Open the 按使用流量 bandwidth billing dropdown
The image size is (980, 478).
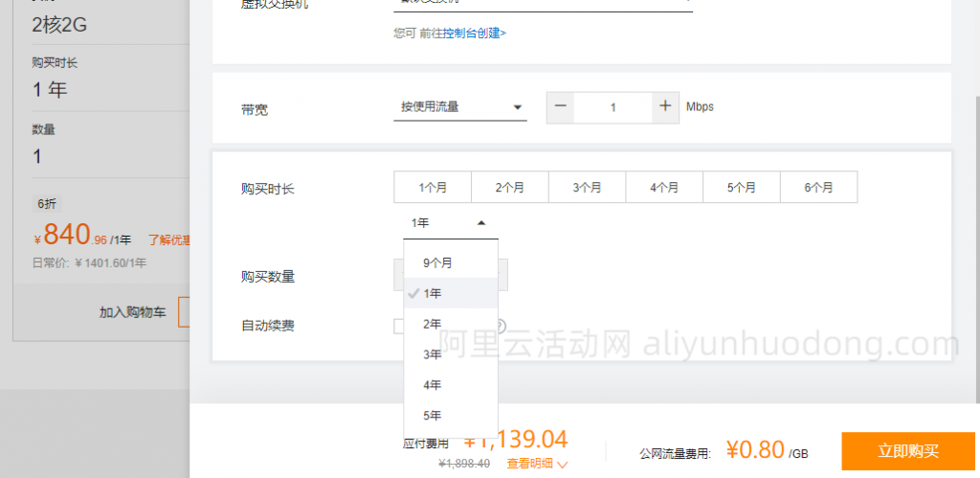tap(460, 107)
